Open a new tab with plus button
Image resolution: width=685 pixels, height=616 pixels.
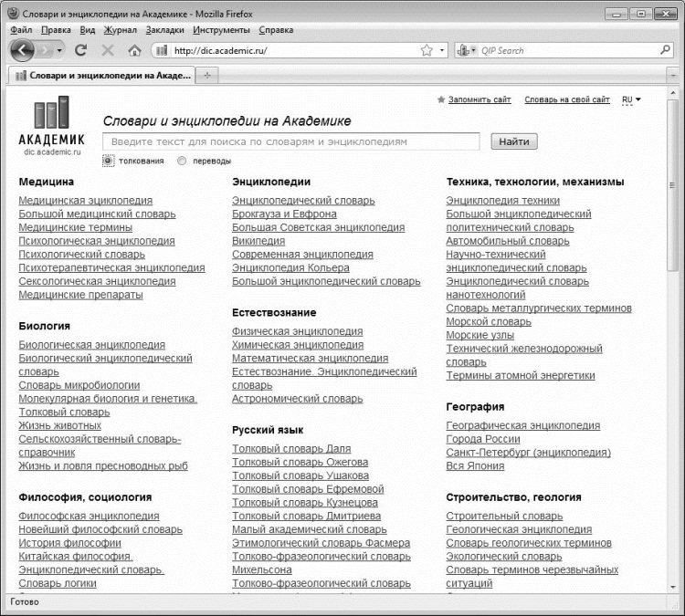pyautogui.click(x=206, y=75)
